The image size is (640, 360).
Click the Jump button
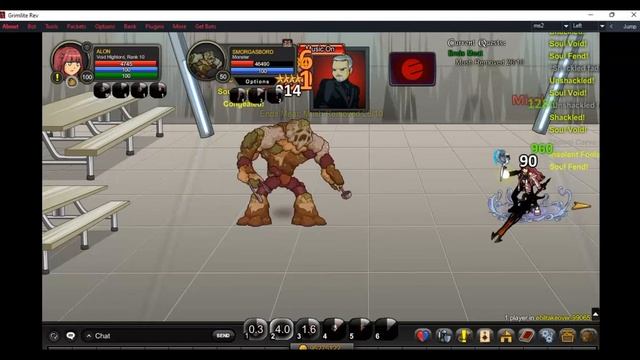tap(630, 26)
